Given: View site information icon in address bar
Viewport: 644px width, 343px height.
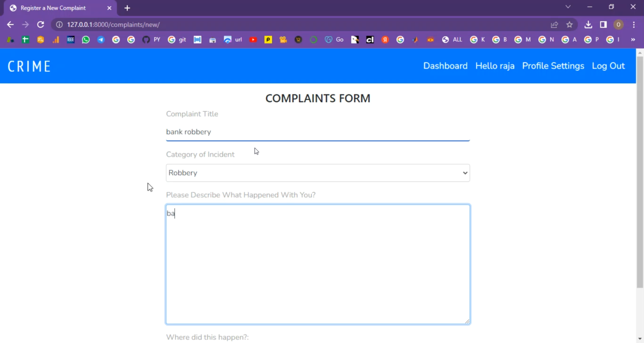Looking at the screenshot, I should click(59, 24).
